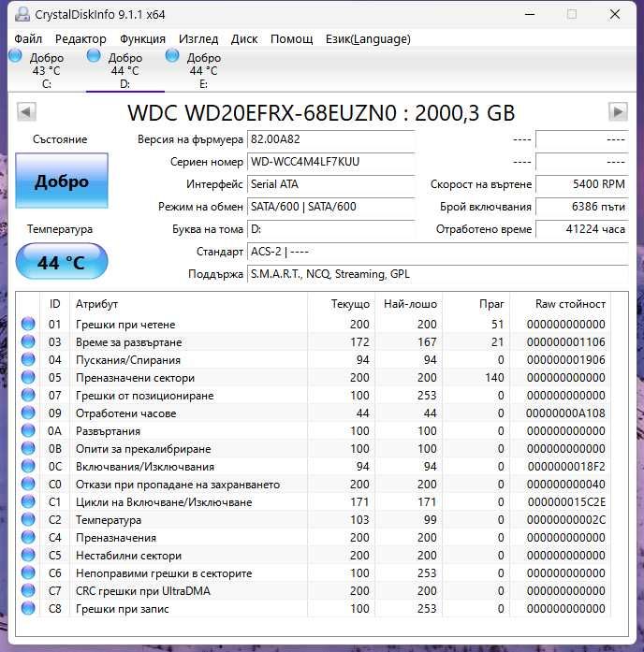Click the blue Добро health status button

tap(62, 181)
